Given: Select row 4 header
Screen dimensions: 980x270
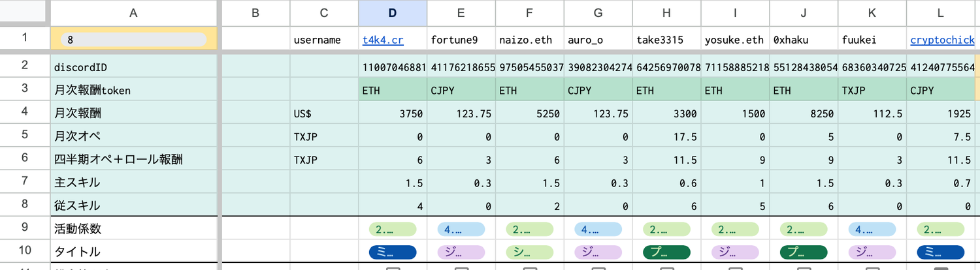Looking at the screenshot, I should pos(25,112).
